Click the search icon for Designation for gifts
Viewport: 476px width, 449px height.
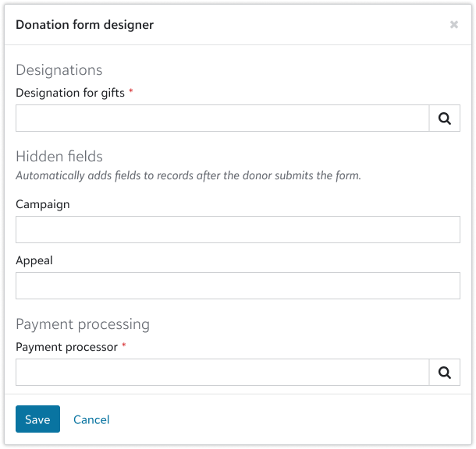(445, 118)
